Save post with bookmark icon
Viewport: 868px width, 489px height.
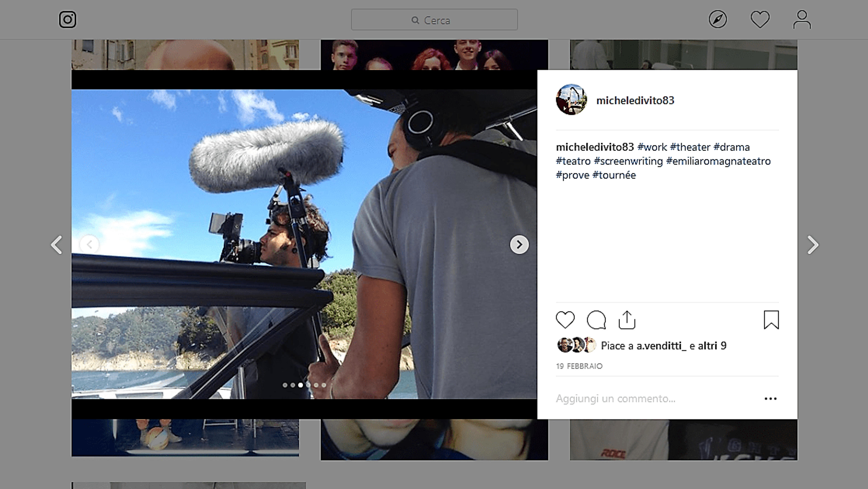[x=771, y=320]
